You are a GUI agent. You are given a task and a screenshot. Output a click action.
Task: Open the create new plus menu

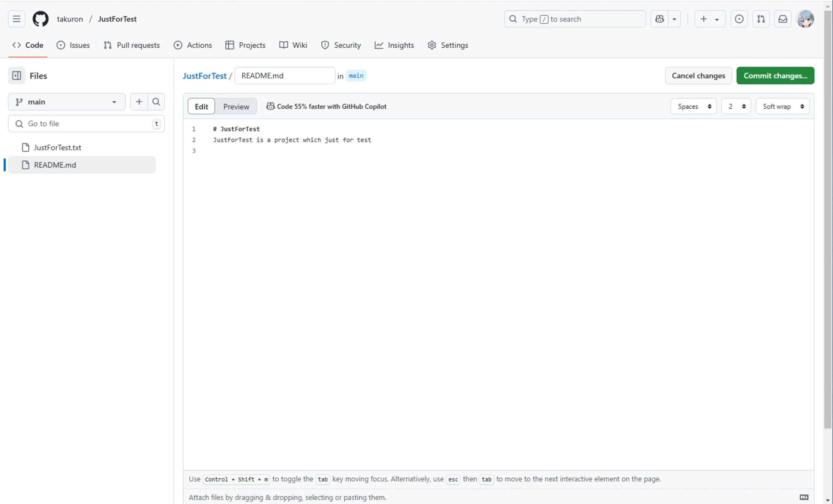click(710, 19)
